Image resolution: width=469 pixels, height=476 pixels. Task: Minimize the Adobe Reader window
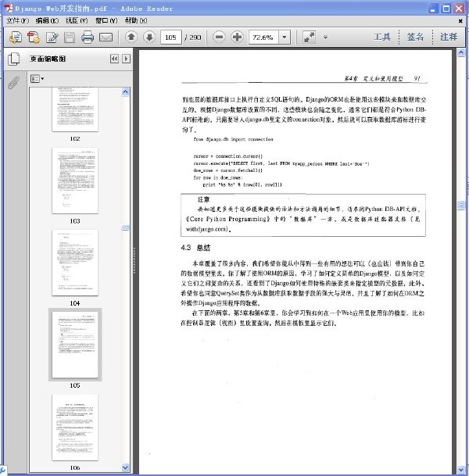433,8
